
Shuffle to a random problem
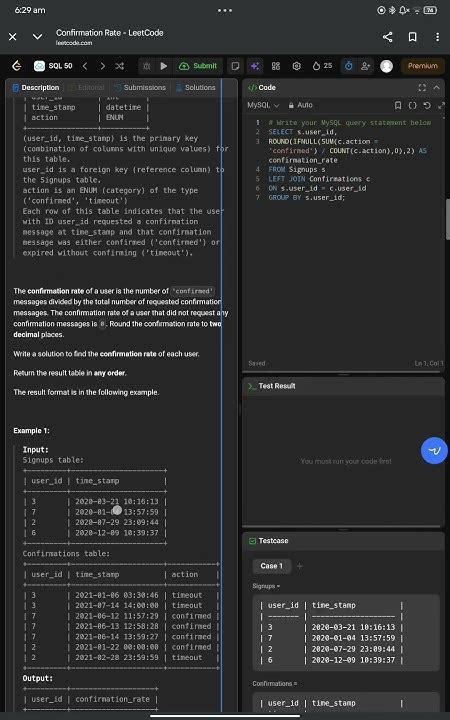pyautogui.click(x=120, y=66)
